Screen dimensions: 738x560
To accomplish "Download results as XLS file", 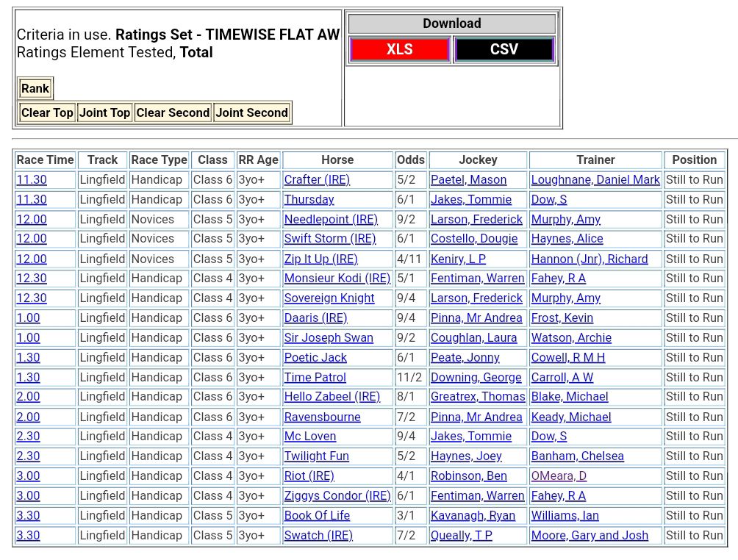I will click(399, 49).
